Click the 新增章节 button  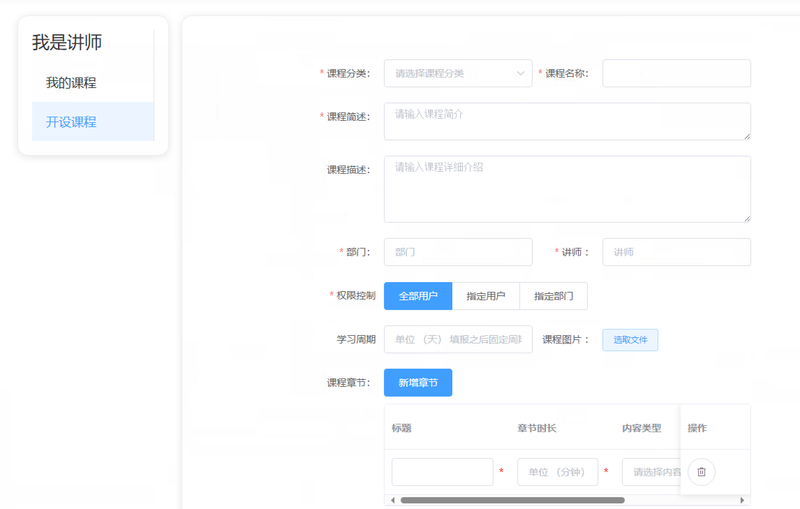[418, 383]
